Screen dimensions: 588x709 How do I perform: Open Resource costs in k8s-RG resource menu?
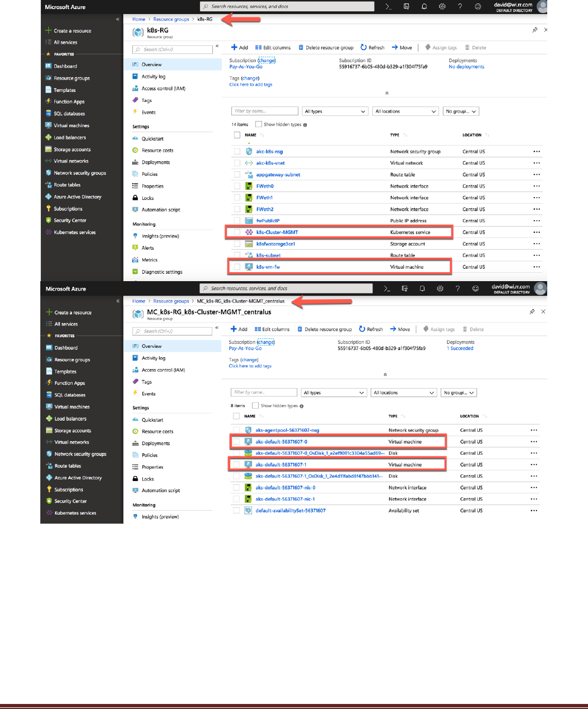coord(157,151)
